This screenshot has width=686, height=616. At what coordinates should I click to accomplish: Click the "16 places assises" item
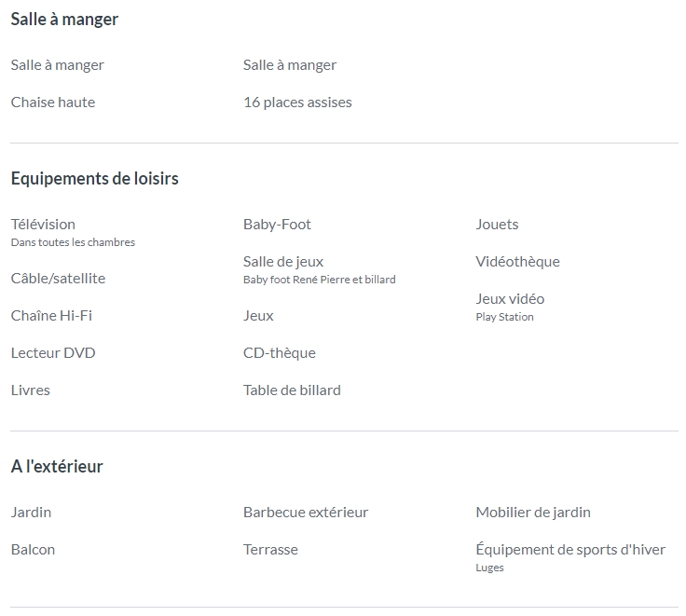point(297,103)
